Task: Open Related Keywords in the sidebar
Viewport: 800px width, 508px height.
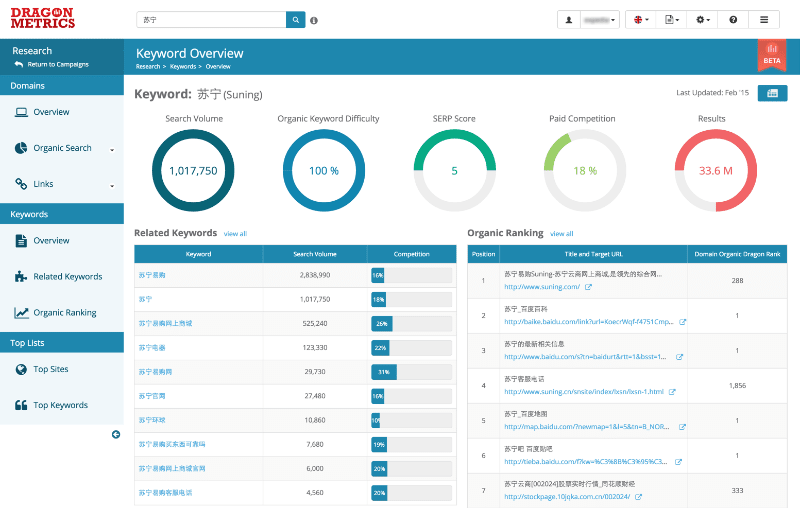Action: coord(67,277)
